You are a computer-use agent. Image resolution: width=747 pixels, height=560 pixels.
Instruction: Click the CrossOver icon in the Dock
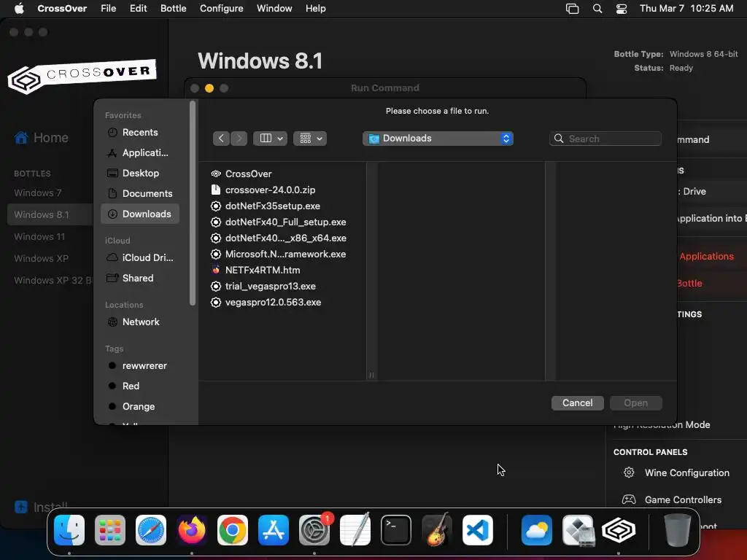coord(619,530)
